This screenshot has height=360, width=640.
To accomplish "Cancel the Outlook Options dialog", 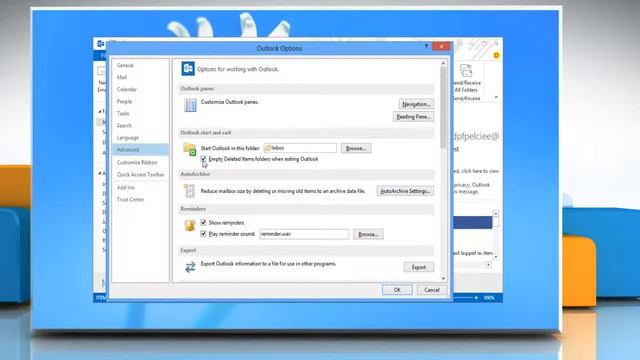I will [431, 290].
